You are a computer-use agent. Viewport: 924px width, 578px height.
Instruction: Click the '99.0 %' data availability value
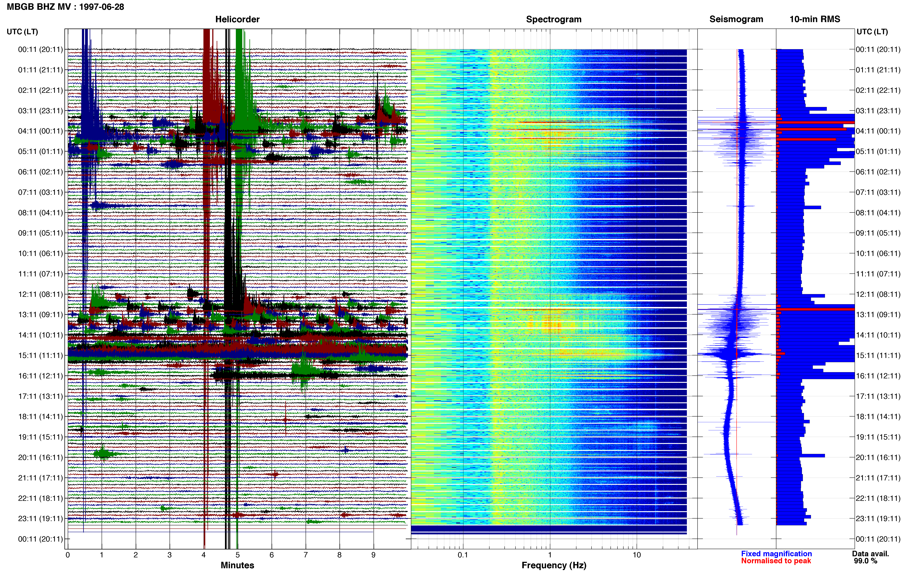pos(865,561)
